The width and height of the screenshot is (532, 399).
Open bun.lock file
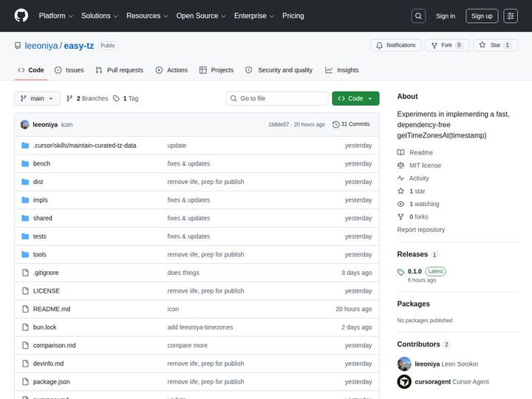pos(45,327)
